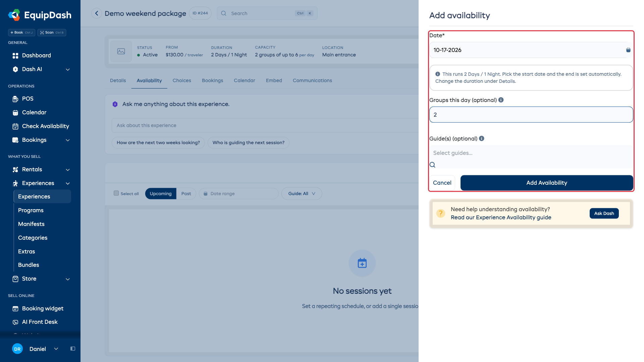Screen dimensions: 644x362
Task: Tick the Select all checkbox
Action: pyautogui.click(x=116, y=193)
